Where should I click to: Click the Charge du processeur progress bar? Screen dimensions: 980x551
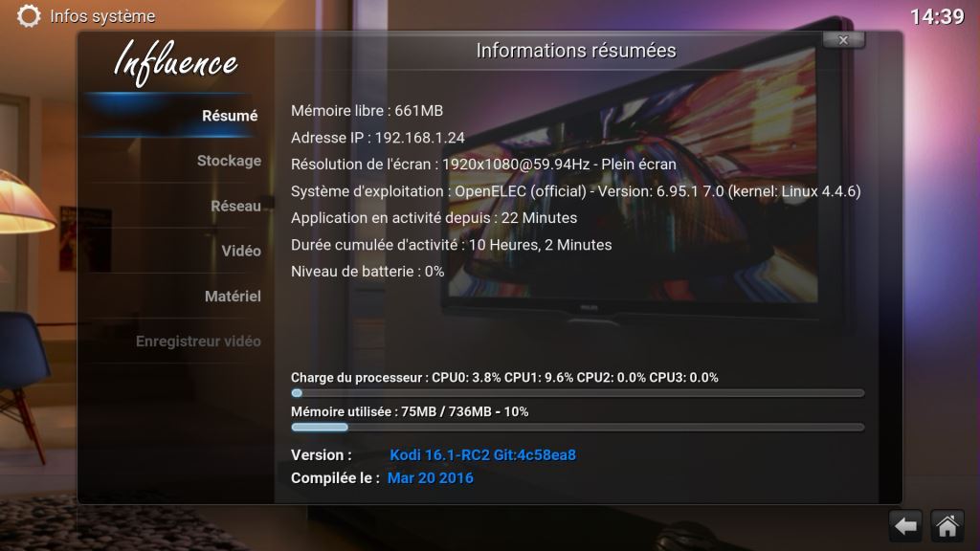coord(577,393)
